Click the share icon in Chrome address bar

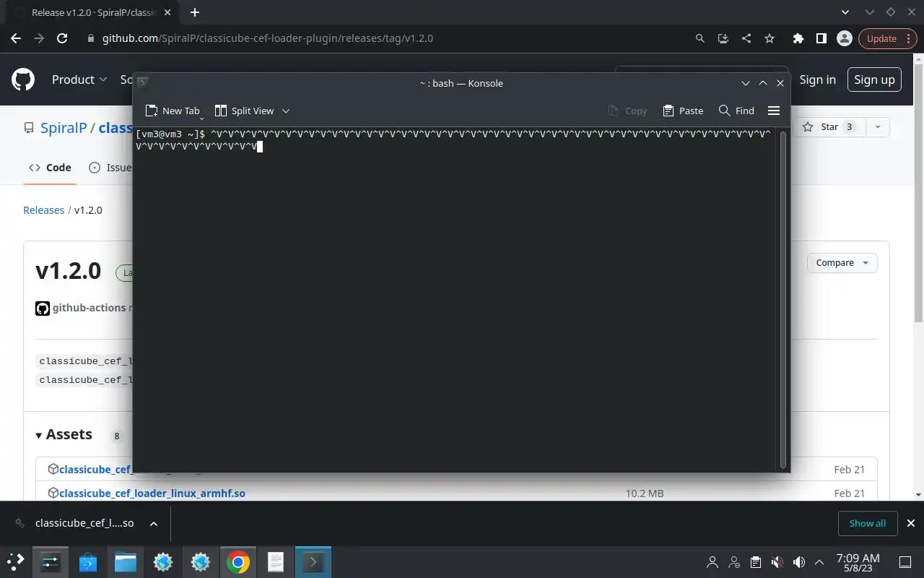(746, 38)
